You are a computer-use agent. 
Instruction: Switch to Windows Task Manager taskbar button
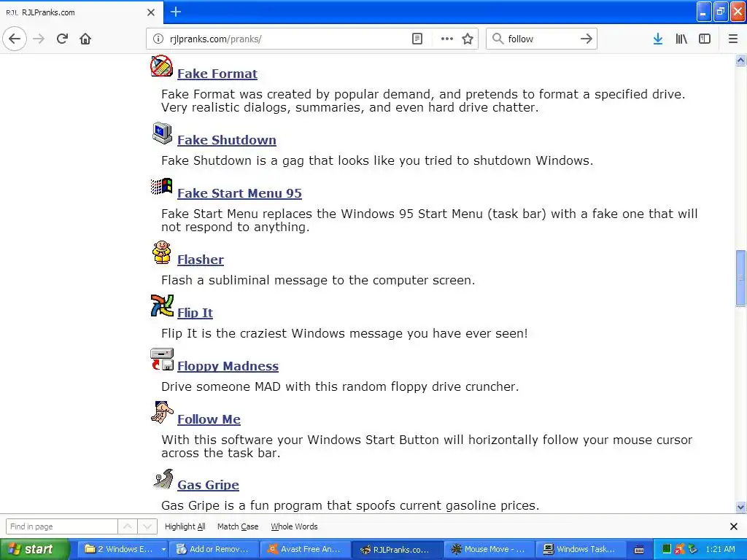tap(580, 549)
